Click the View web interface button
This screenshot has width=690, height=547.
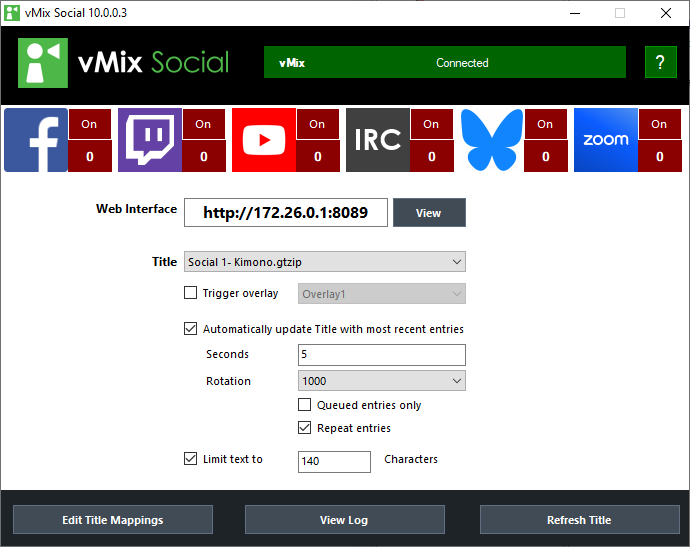(x=428, y=213)
